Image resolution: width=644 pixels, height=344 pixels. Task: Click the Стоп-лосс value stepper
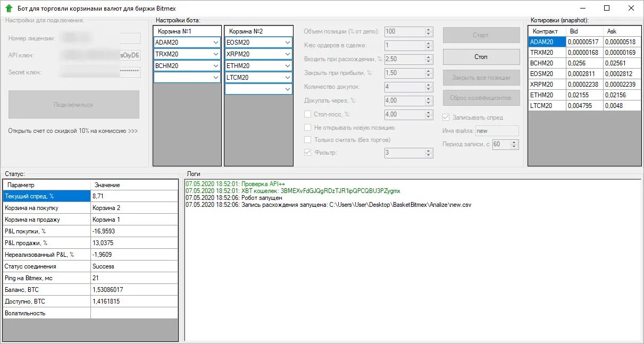[x=429, y=114]
